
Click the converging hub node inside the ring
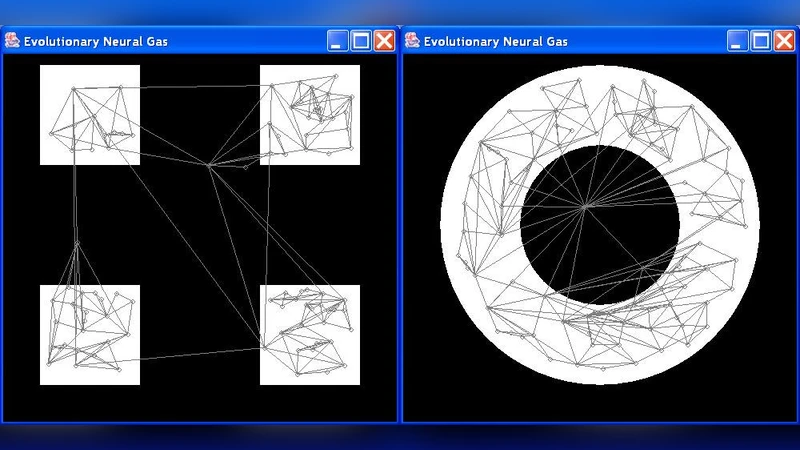pos(584,207)
